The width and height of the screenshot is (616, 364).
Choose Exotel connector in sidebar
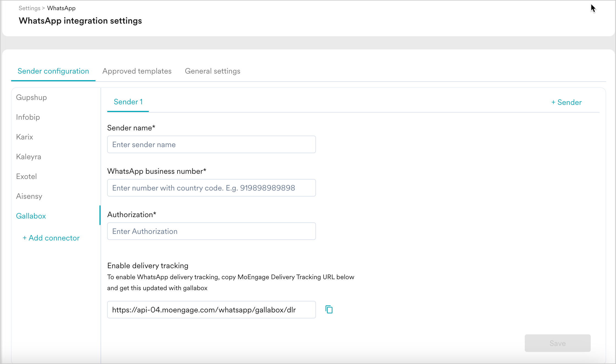coord(26,177)
